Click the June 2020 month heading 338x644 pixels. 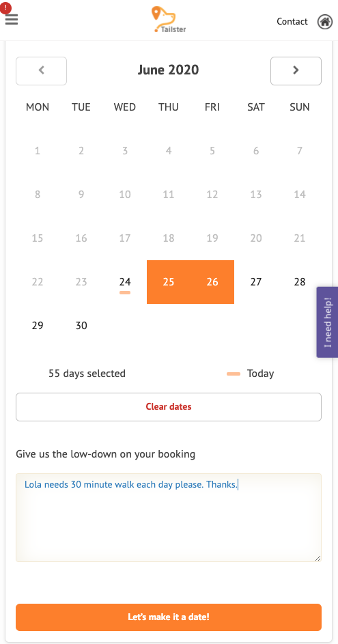pos(169,70)
